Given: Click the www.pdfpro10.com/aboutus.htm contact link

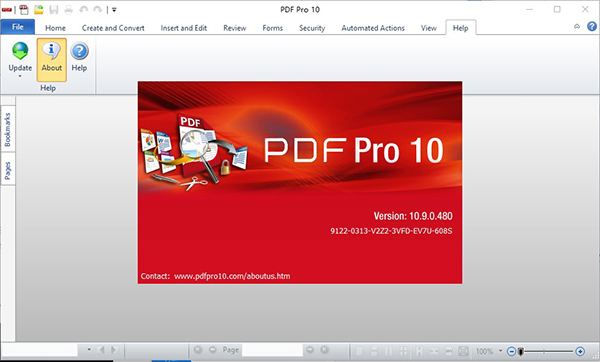Looking at the screenshot, I should [x=232, y=276].
